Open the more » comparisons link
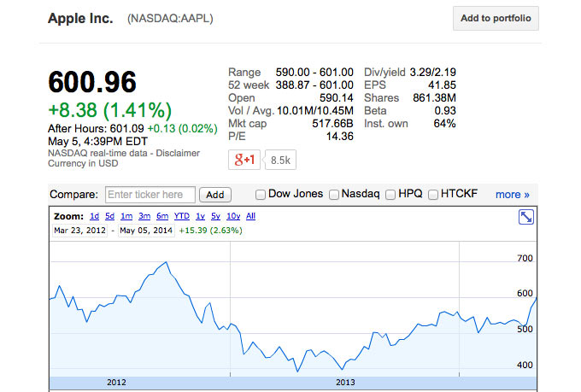This screenshot has height=392, width=581. tap(513, 195)
